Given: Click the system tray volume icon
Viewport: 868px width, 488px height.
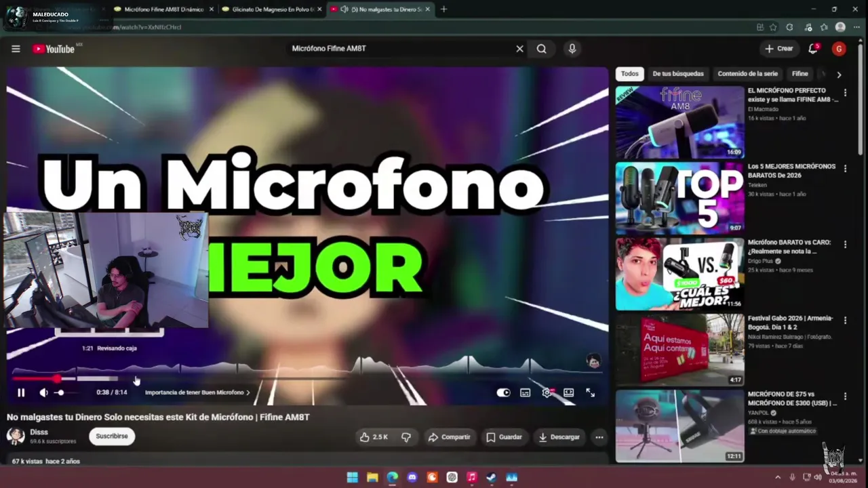Looking at the screenshot, I should (x=818, y=477).
